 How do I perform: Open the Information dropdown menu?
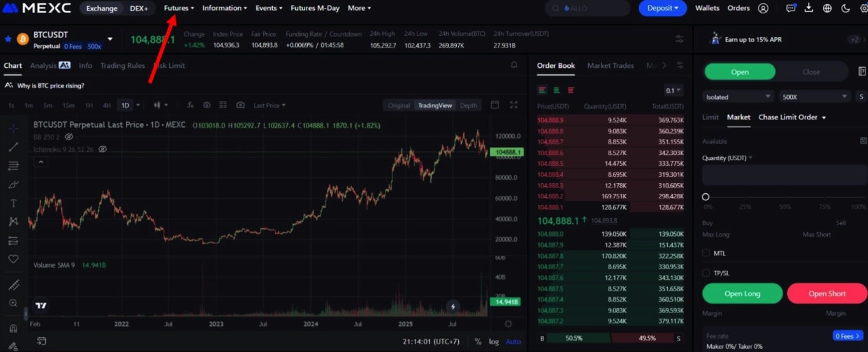click(x=224, y=8)
